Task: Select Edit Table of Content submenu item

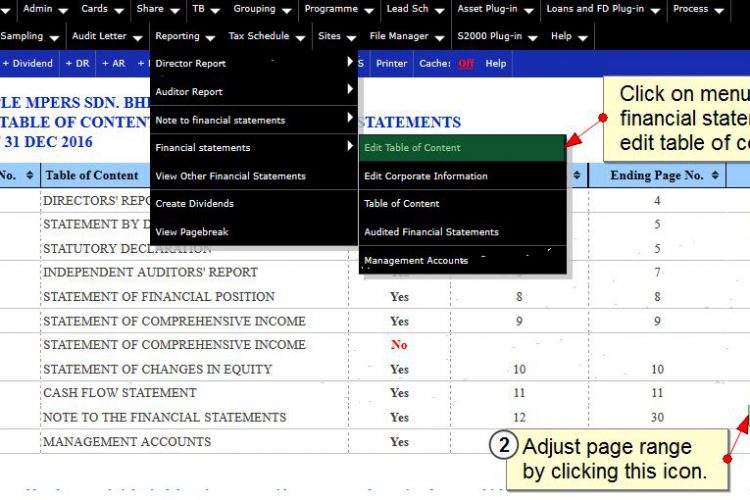Action: [462, 148]
